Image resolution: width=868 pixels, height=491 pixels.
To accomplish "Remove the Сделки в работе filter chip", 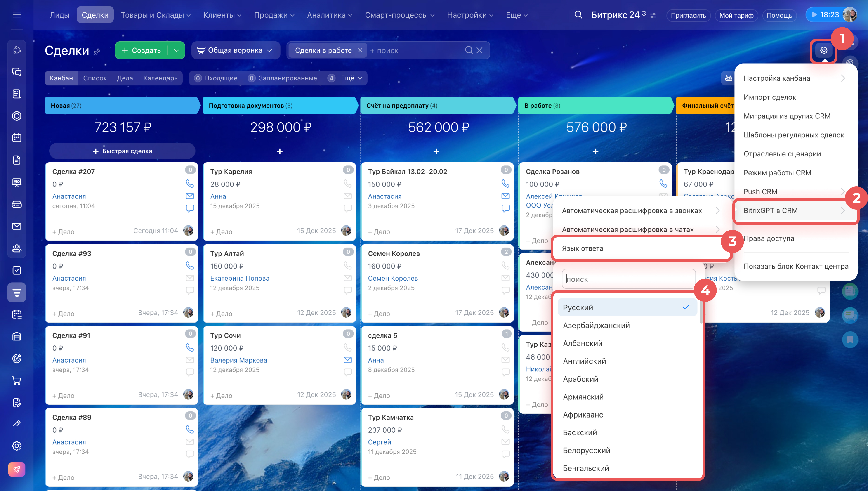I will [x=360, y=51].
